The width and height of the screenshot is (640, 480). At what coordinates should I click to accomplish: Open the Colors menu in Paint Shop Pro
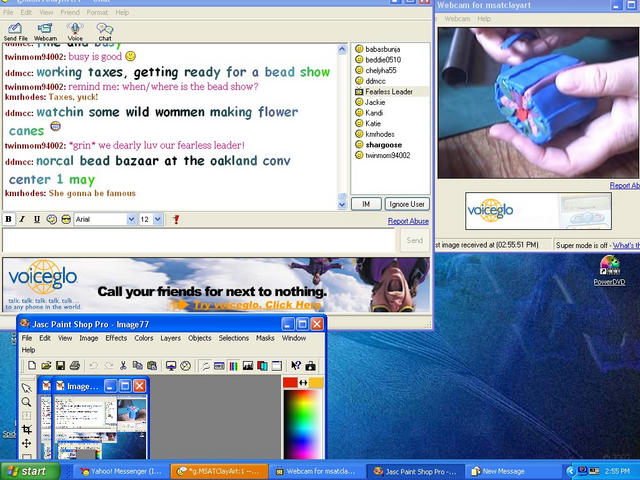tap(144, 338)
